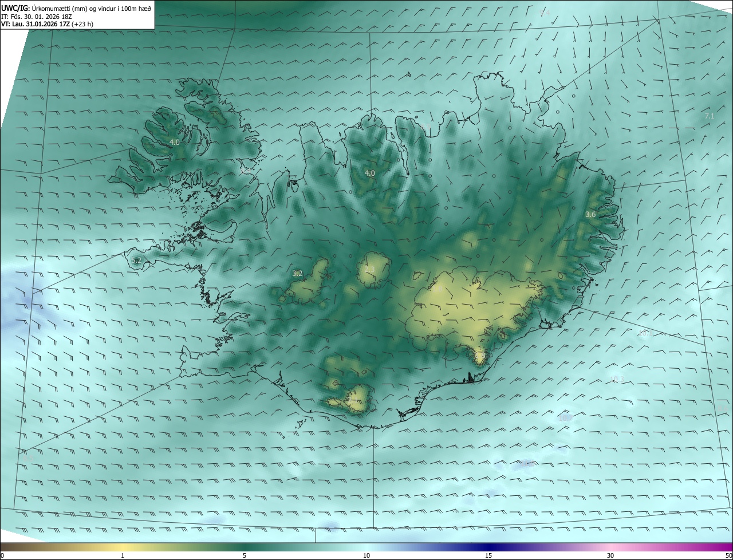Click the 7.1 value over the northeast ocean
733x560 pixels.
710,116
